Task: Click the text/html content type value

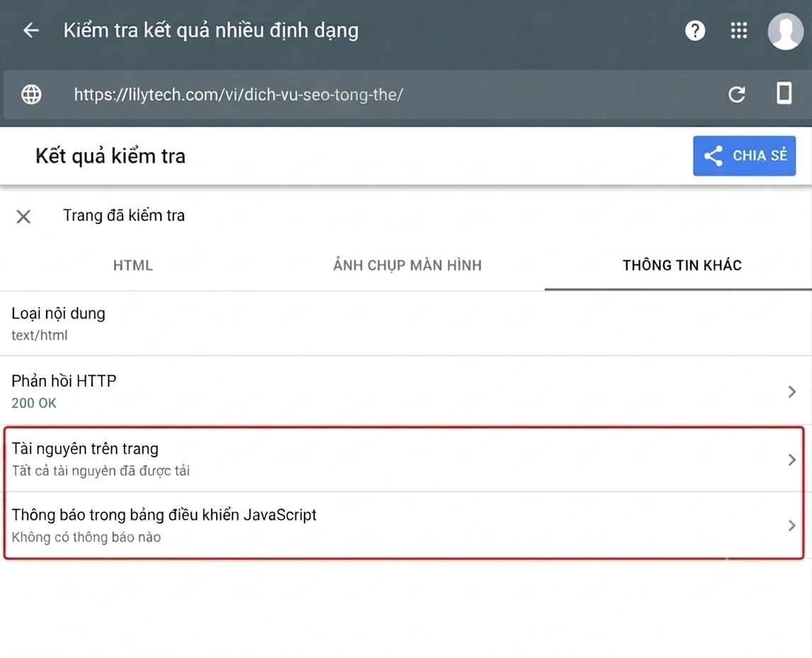Action: (x=40, y=335)
